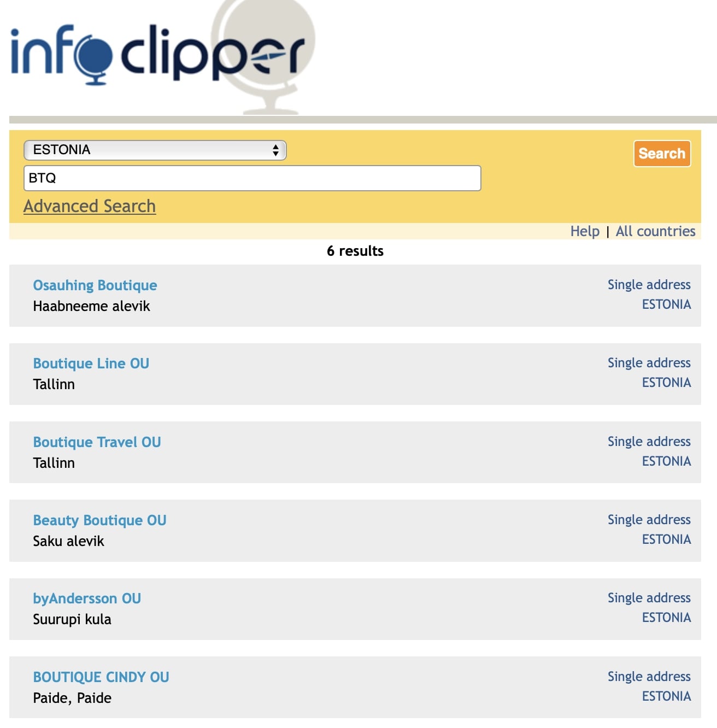Click ESTONIA link in Boutique Line row
This screenshot has width=717, height=728.
666,383
